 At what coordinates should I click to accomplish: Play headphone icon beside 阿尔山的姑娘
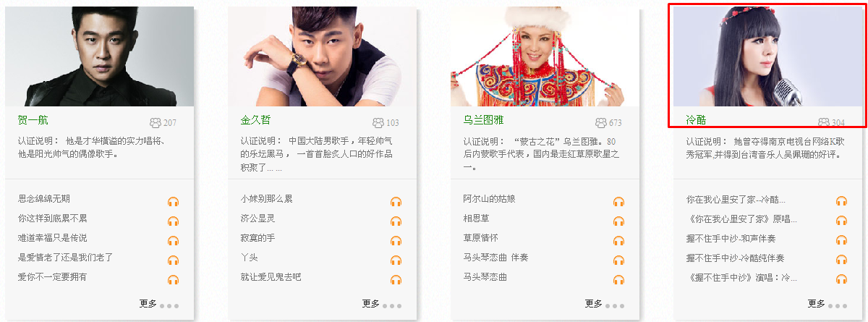tap(618, 202)
